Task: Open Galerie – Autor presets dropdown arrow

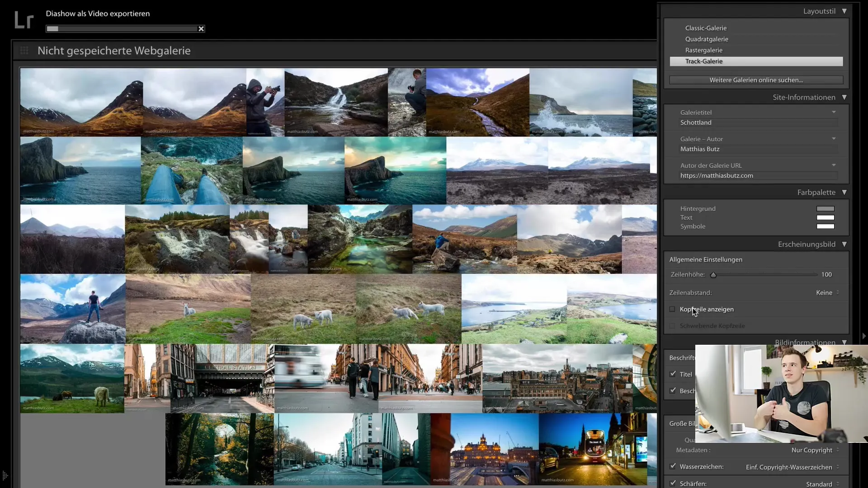Action: pyautogui.click(x=834, y=139)
